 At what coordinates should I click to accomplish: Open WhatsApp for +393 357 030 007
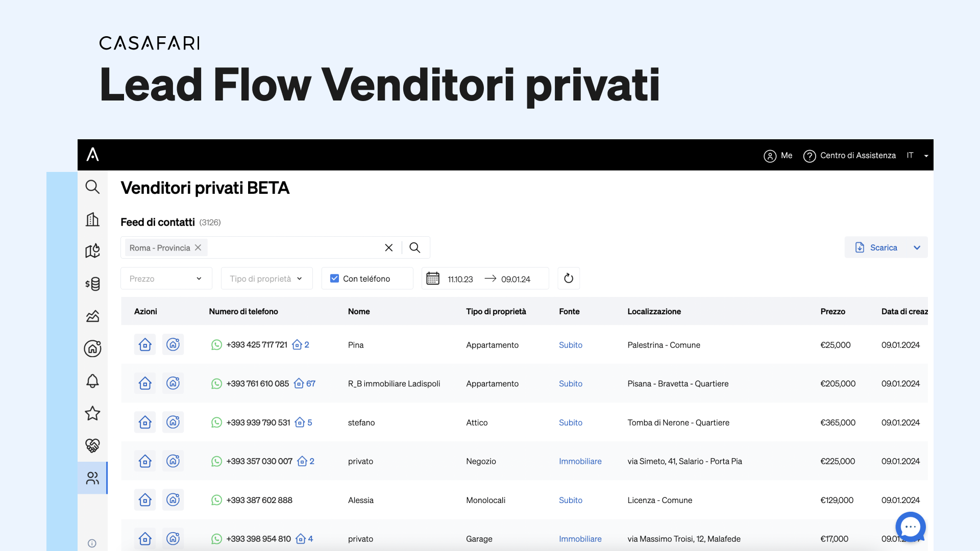pyautogui.click(x=216, y=461)
